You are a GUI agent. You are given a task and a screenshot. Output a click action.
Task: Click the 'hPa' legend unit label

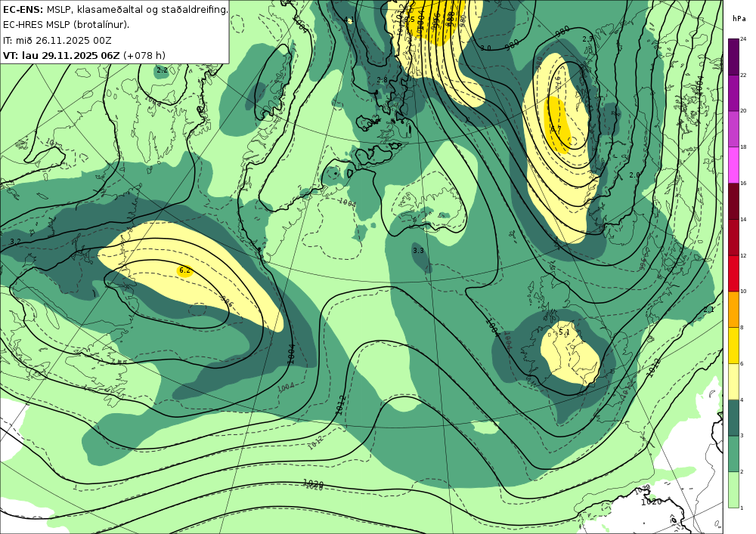click(739, 19)
